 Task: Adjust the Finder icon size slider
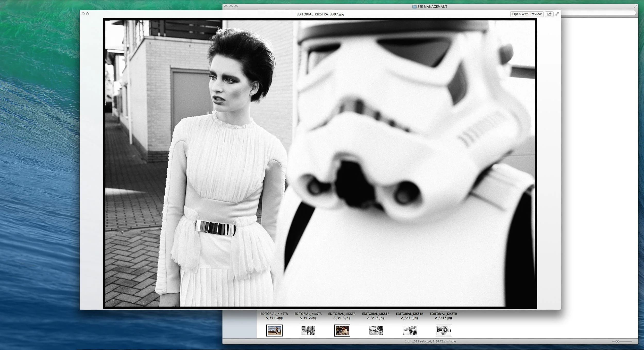tap(617, 342)
